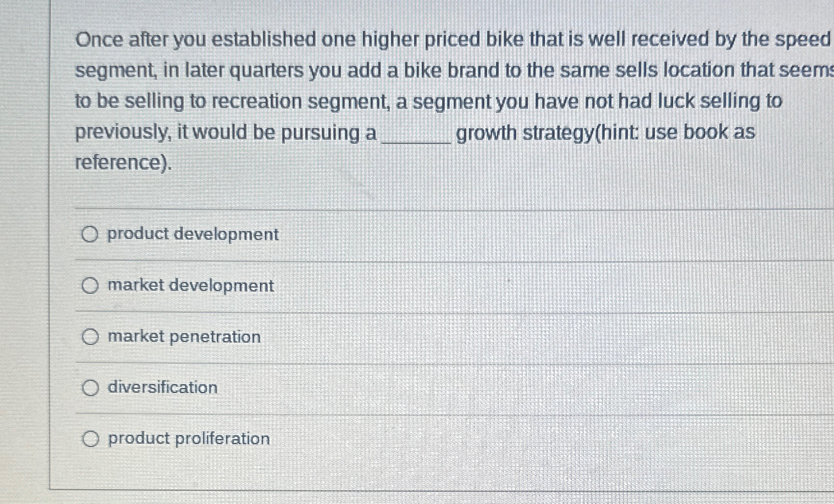The width and height of the screenshot is (834, 504).
Task: Select the product proliferation radio circle
Action: pos(90,439)
